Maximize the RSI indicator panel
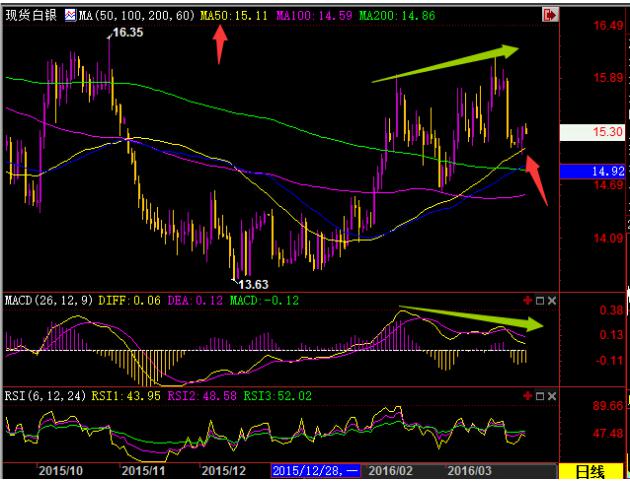630x483 pixels. (x=539, y=396)
